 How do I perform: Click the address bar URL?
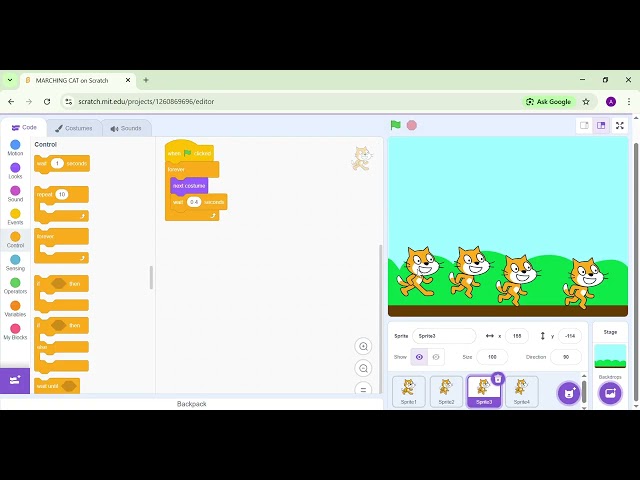[x=146, y=102]
